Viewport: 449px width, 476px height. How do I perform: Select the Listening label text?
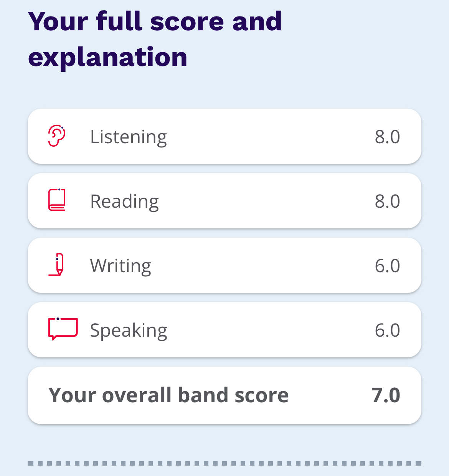point(129,137)
